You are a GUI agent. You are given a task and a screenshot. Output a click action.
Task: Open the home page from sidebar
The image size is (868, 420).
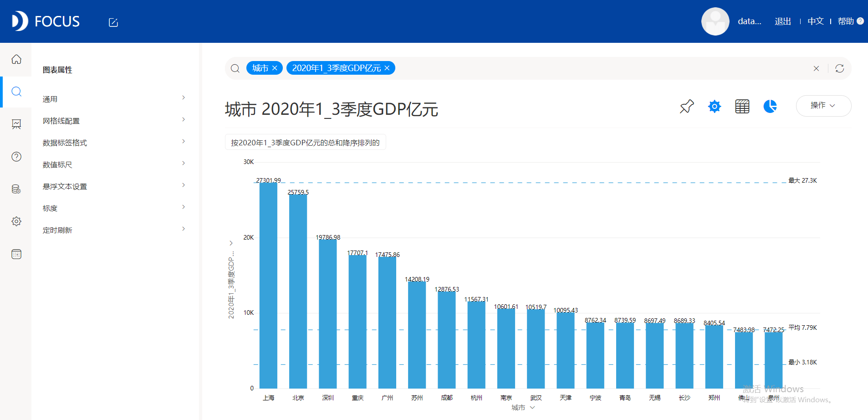[16, 59]
